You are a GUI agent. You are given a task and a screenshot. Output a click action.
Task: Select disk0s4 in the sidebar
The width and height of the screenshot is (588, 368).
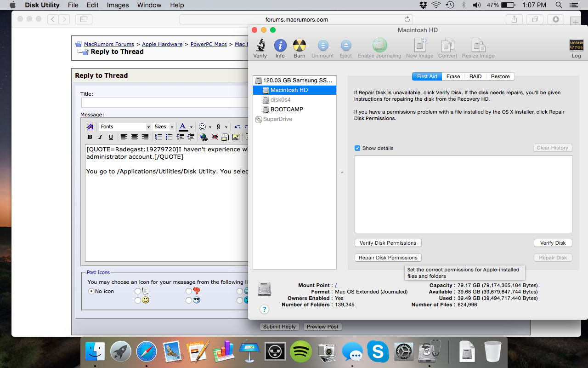pos(294,100)
